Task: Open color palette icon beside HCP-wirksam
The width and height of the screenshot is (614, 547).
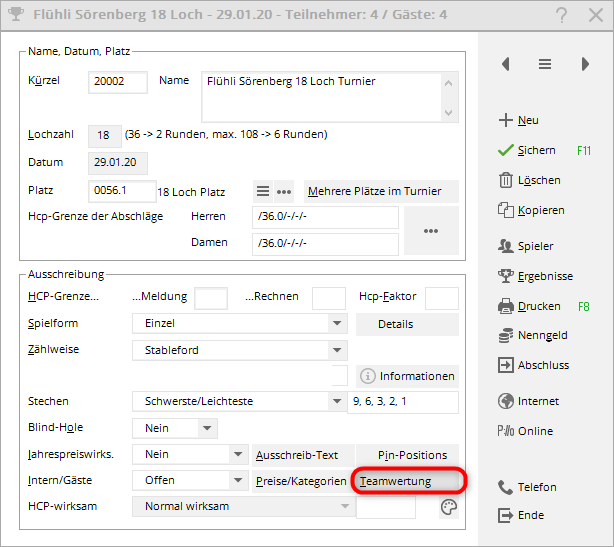Action: coord(448,507)
